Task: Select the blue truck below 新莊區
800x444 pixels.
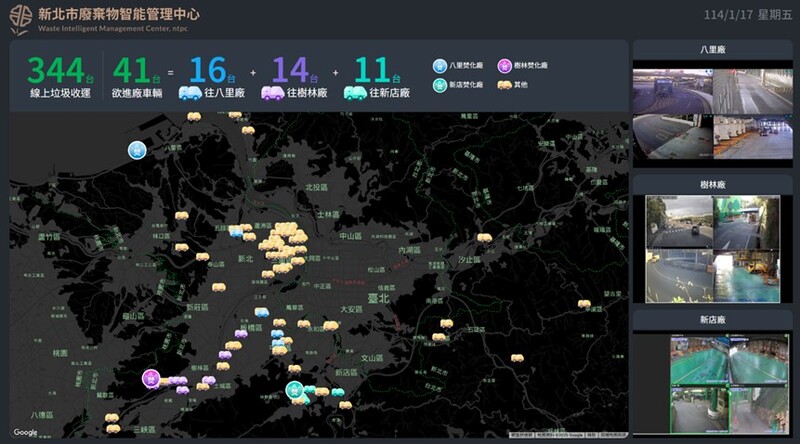Action: click(x=262, y=311)
